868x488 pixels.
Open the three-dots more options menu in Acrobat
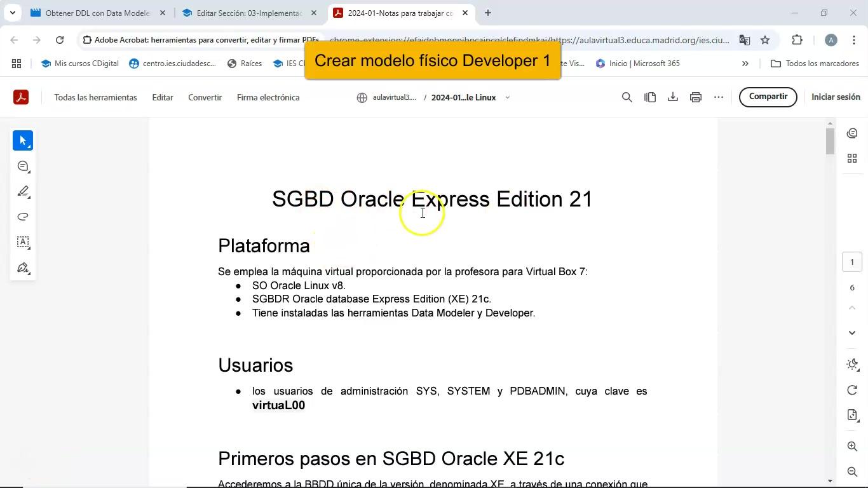pos(719,97)
